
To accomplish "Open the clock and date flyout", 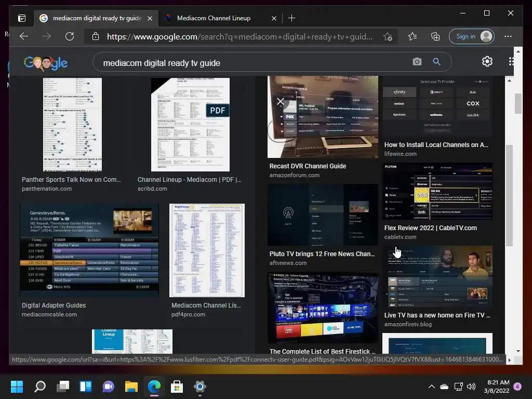I will pyautogui.click(x=498, y=387).
